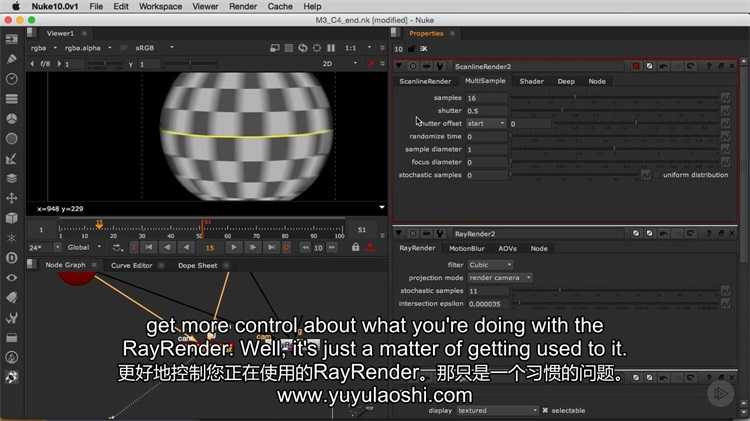Click the RayRender stochastic samples slider
This screenshot has width=750, height=421.
[x=614, y=290]
